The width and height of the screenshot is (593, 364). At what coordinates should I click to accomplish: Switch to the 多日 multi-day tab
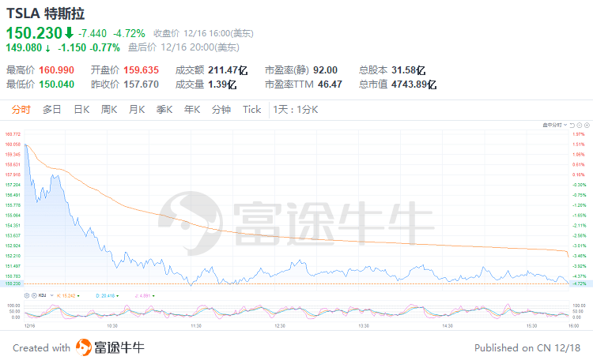click(x=52, y=110)
